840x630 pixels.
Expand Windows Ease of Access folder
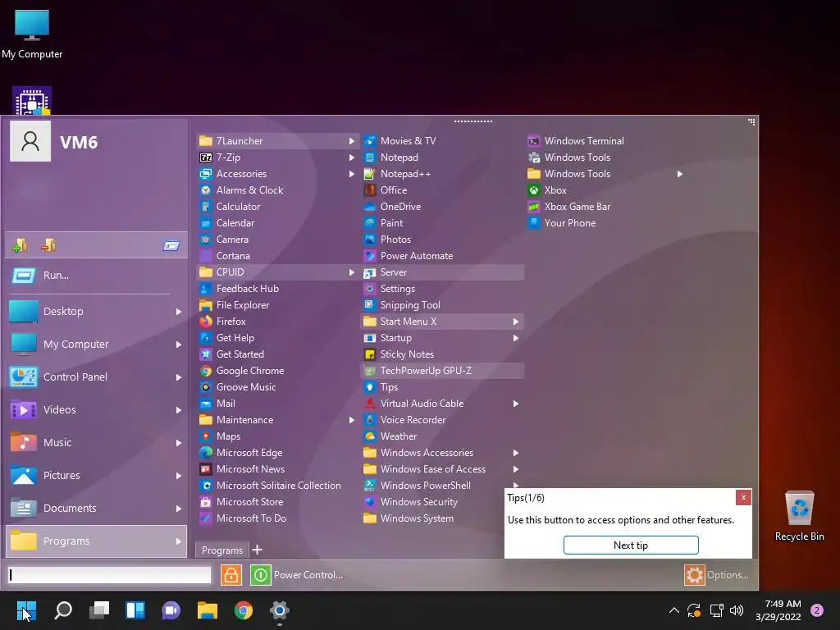coord(441,469)
